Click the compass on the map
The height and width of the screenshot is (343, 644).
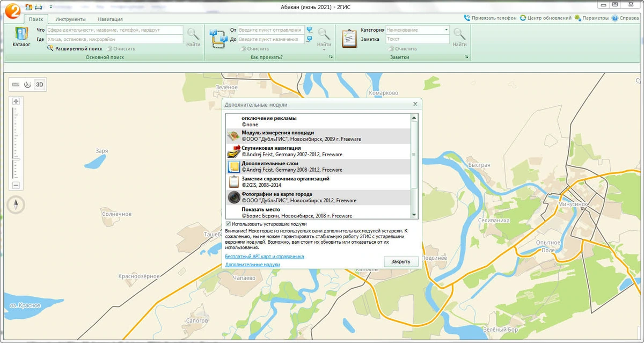16,204
